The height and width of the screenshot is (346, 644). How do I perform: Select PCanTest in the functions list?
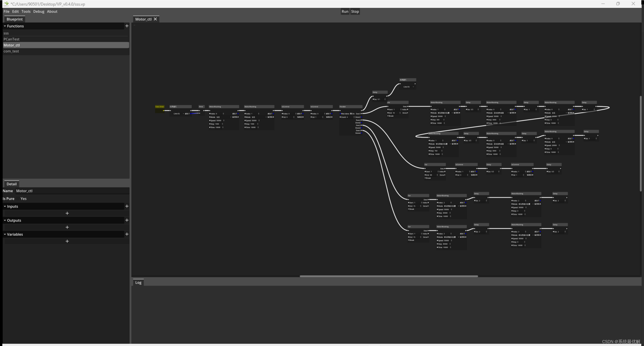point(12,39)
